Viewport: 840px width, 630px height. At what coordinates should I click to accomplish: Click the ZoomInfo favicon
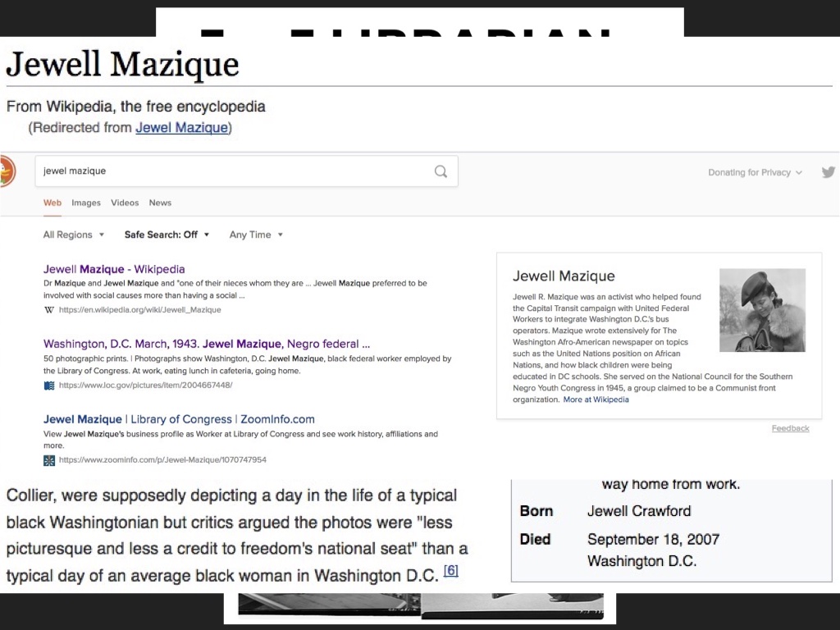click(49, 460)
